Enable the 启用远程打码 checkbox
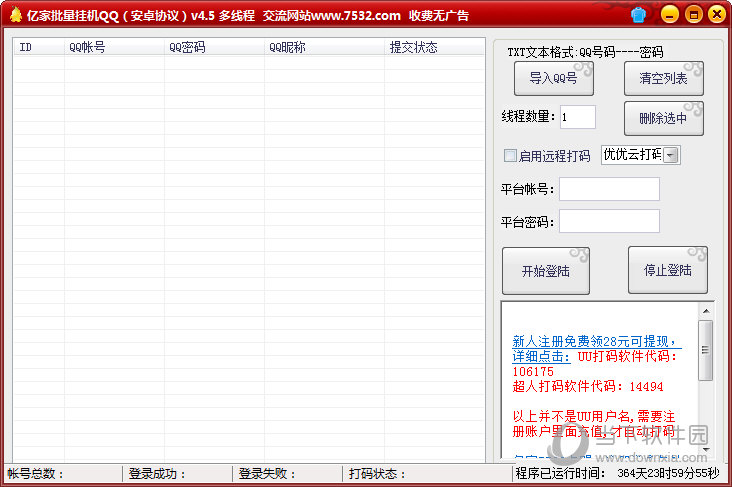The height and width of the screenshot is (487, 732). (x=510, y=155)
